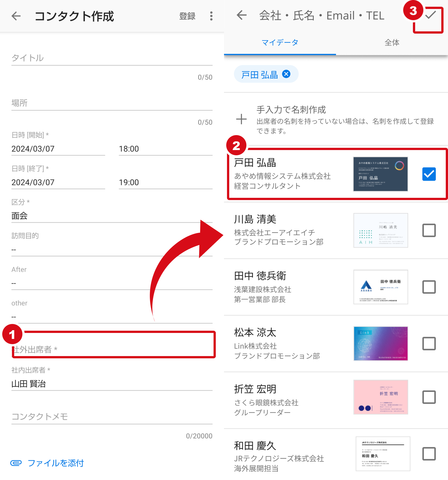Screen dimensions: 448x480
Task: Tap the plus icon for 手入力で名刺作成
Action: coord(241,119)
